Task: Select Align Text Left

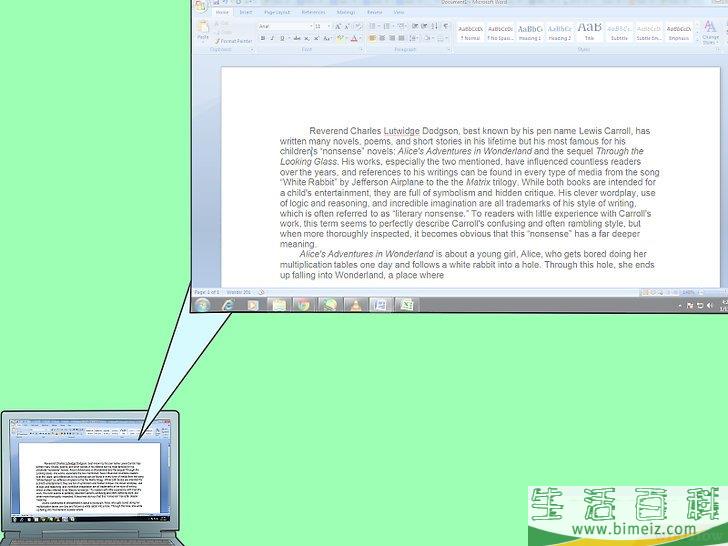Action: point(372,38)
